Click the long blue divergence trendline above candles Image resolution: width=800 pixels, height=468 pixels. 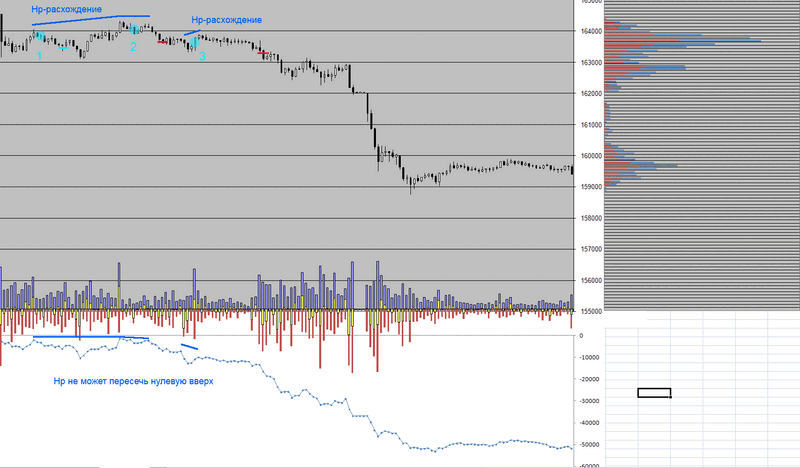click(90, 19)
